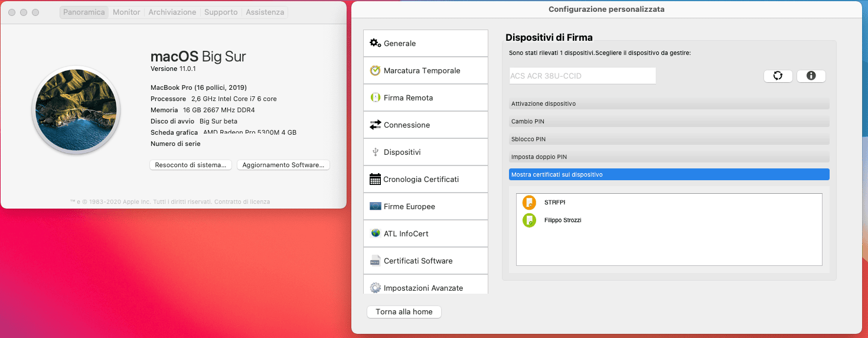Image resolution: width=868 pixels, height=338 pixels.
Task: Click Resoconto di sistema button
Action: click(x=191, y=165)
